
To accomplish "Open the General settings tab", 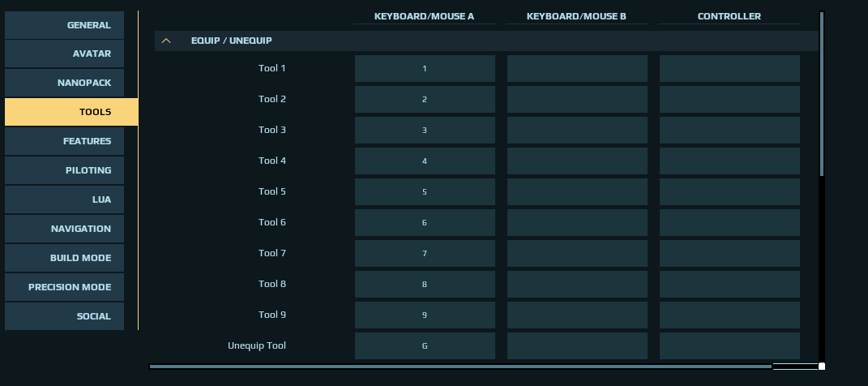I will [64, 25].
